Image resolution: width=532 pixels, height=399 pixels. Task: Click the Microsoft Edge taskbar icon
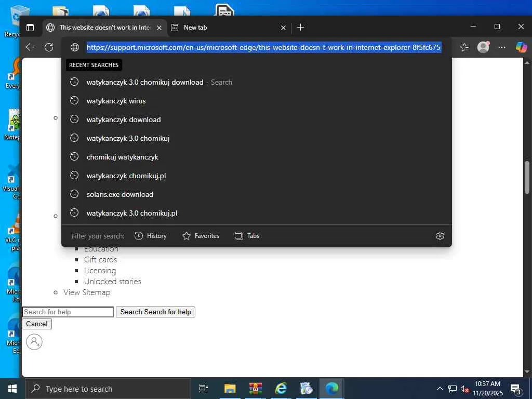[x=332, y=389]
